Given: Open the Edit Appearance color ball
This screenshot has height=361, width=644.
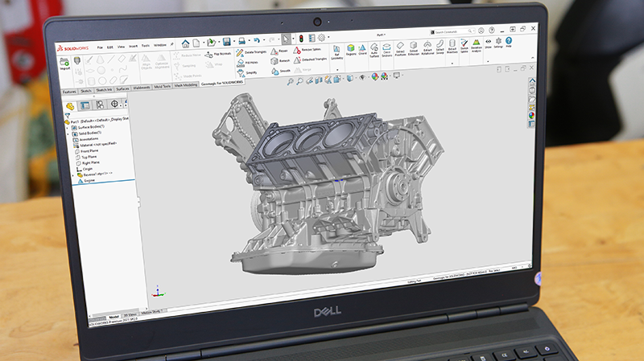Looking at the screenshot, I should tap(375, 76).
